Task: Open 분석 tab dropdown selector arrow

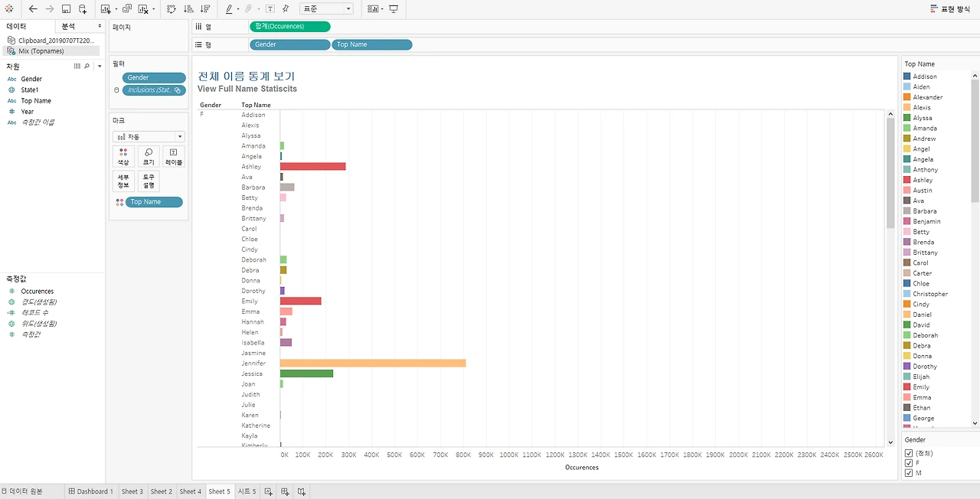Action: pos(100,26)
